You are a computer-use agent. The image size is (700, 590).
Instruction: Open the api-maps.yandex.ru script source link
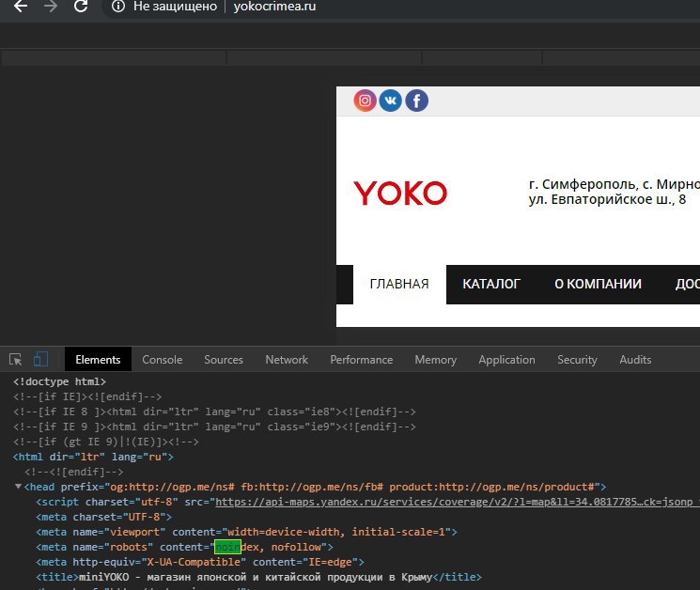[458, 502]
